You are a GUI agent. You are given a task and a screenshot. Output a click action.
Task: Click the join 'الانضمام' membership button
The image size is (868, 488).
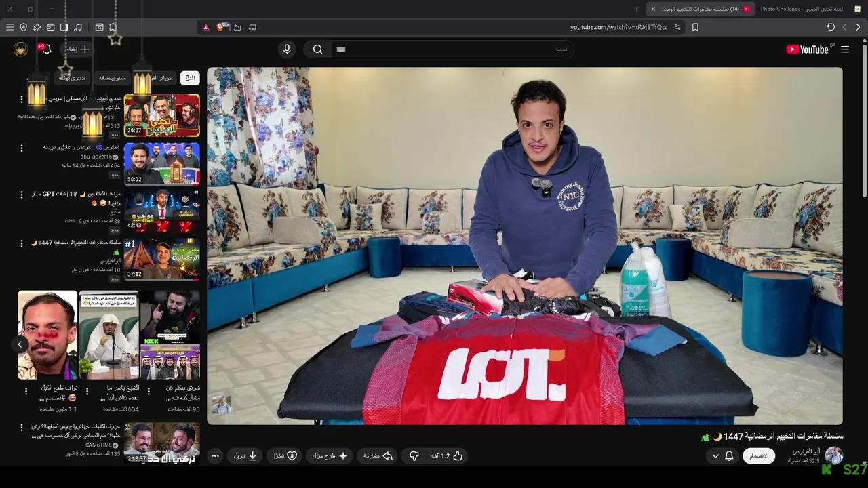coord(759,456)
